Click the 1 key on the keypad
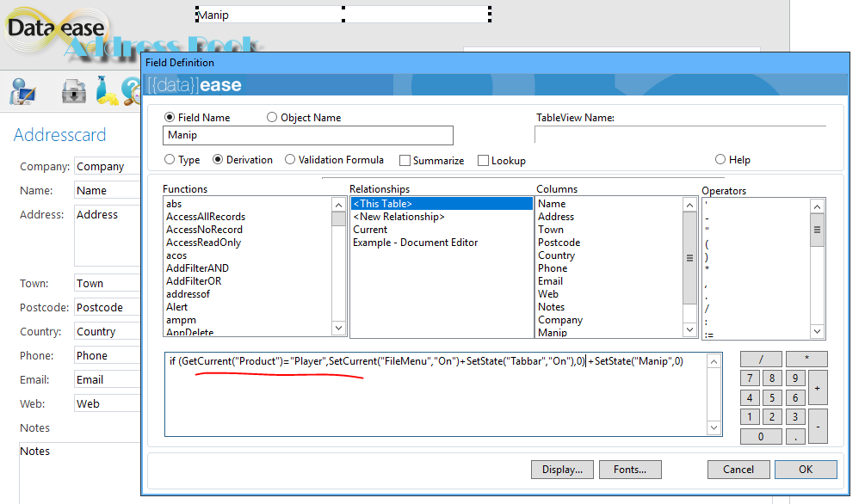The image size is (865, 504). [750, 417]
